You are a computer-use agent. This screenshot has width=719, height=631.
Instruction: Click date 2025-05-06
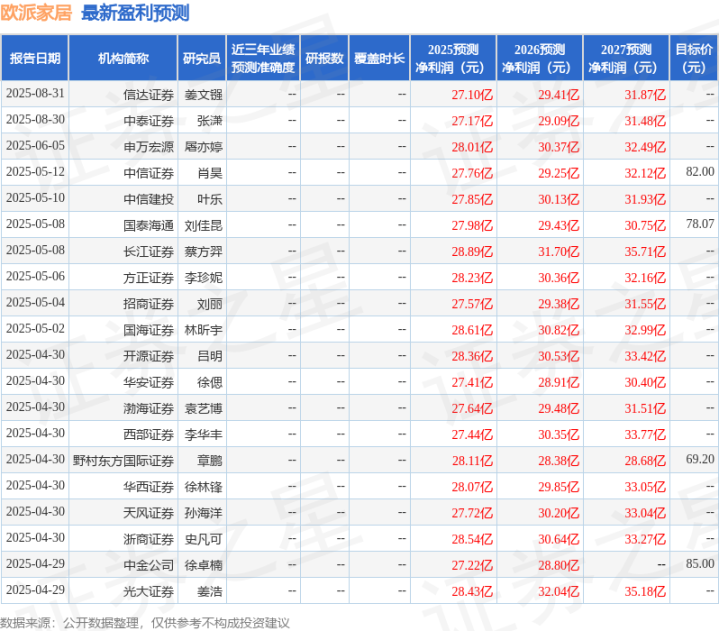point(35,277)
